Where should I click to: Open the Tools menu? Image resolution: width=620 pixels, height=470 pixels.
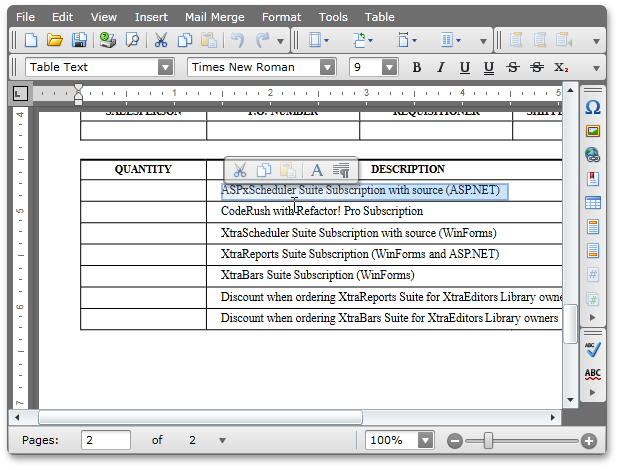pos(333,17)
